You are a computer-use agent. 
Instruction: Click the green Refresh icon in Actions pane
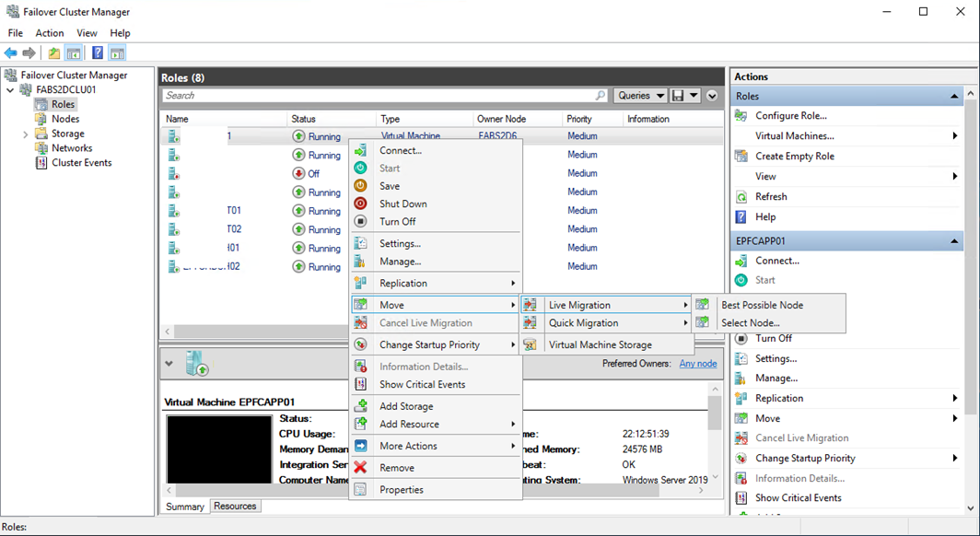(741, 197)
